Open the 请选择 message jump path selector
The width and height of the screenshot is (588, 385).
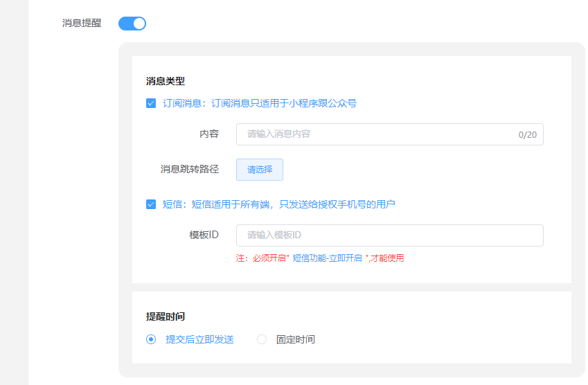[260, 170]
